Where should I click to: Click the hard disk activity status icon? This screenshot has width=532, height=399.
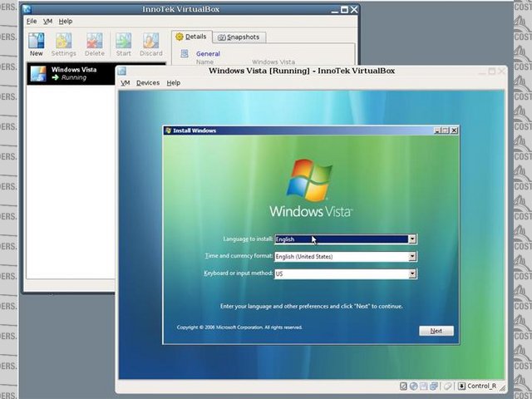click(x=403, y=386)
